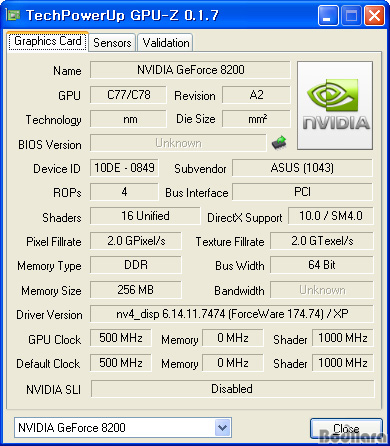Click the Technology nm field
The height and width of the screenshot is (446, 390).
128,119
